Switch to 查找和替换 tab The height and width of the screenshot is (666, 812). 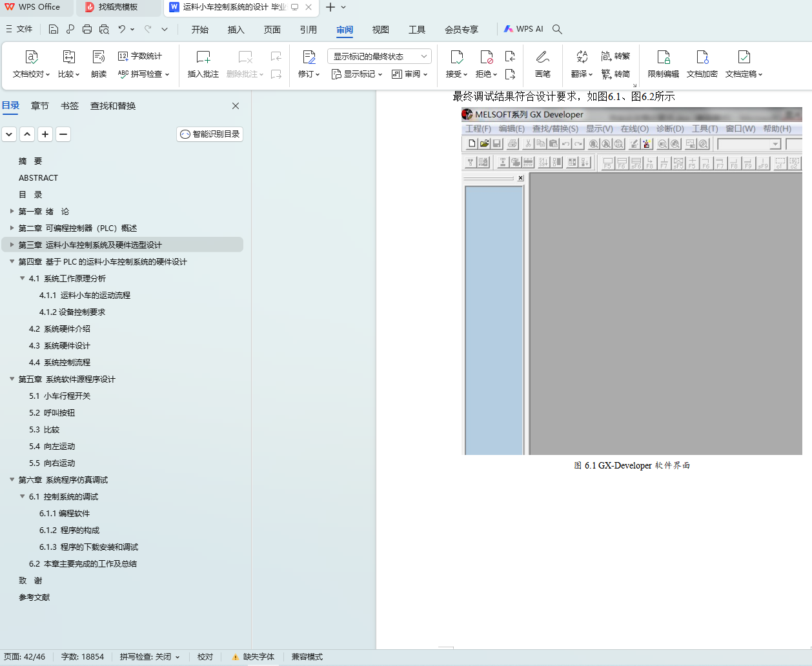coord(113,106)
